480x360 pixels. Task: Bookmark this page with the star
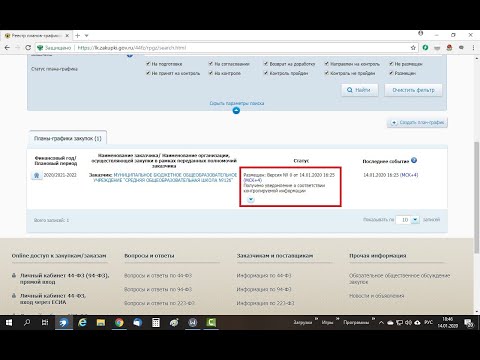413,48
